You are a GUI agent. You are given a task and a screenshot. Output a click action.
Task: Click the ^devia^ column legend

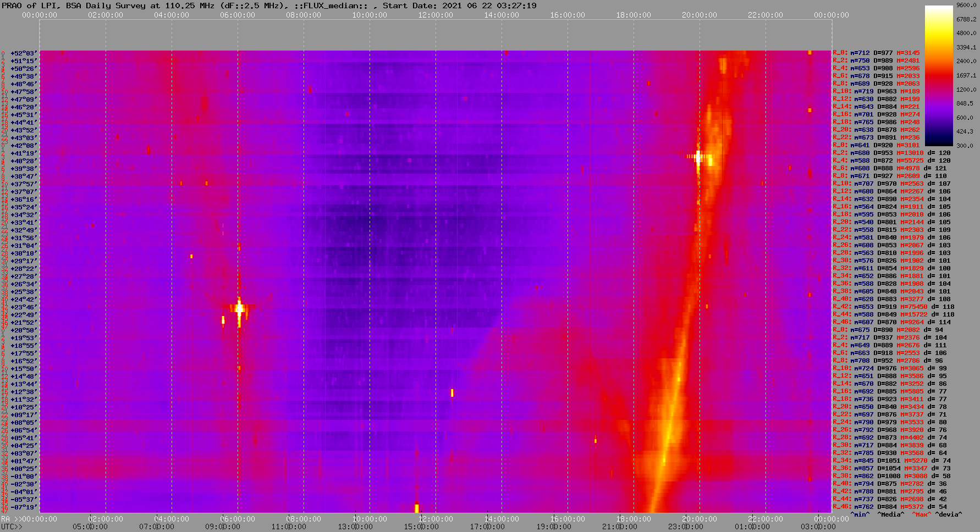tap(949, 515)
